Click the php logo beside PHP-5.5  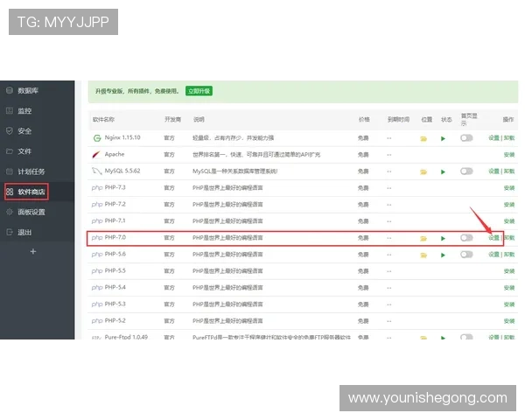97,271
